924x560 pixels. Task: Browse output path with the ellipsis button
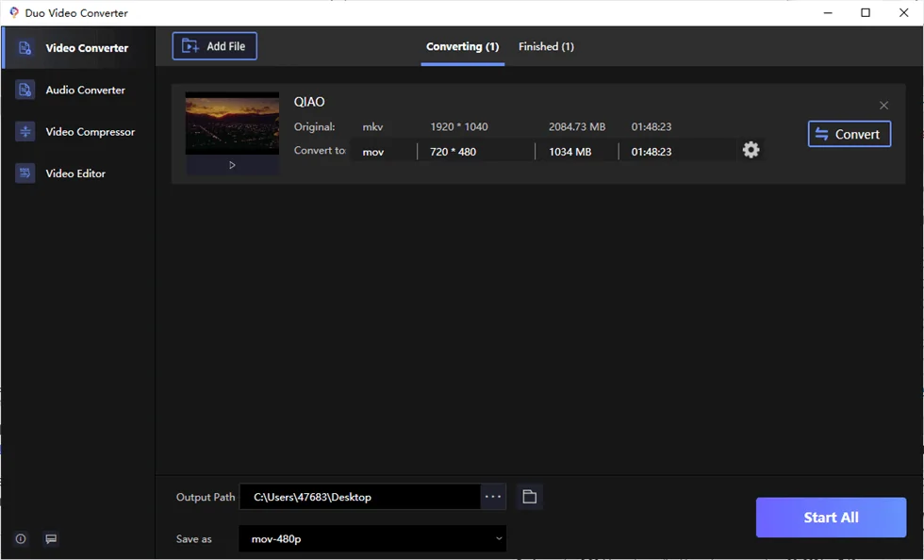[x=492, y=496]
